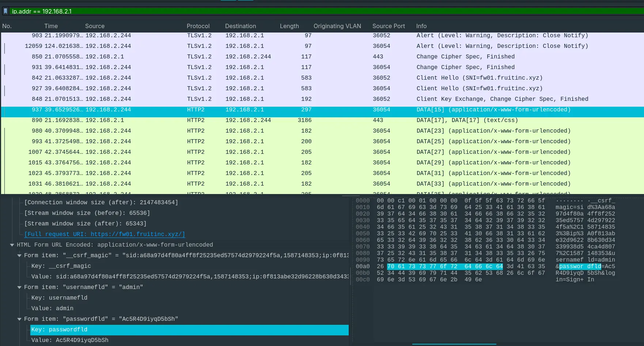This screenshot has height=346, width=644.
Task: Click the ip.addr display filter field
Action: point(292,11)
